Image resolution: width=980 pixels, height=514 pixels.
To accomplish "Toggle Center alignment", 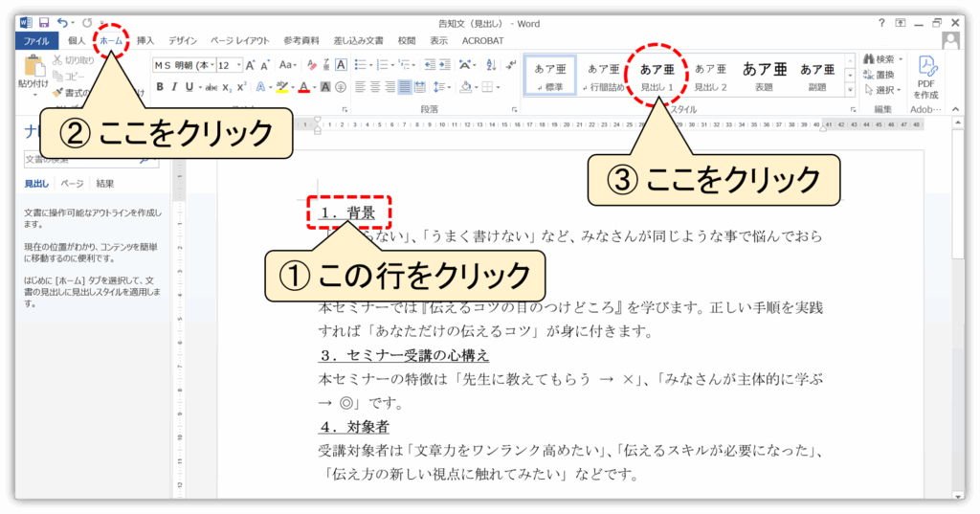I will coord(375,87).
